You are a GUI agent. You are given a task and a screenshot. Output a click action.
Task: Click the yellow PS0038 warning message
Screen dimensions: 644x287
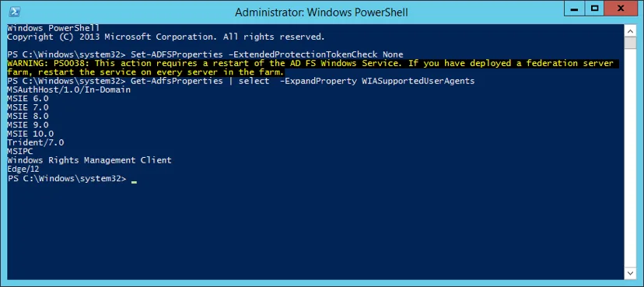pos(312,68)
